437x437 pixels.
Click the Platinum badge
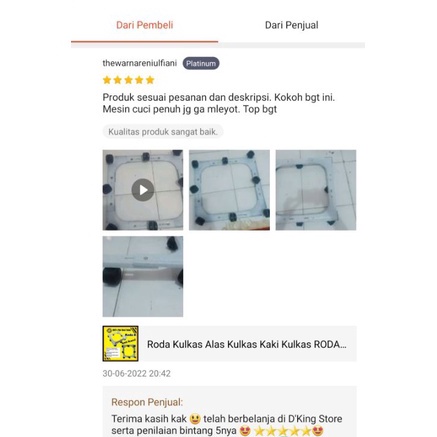201,63
